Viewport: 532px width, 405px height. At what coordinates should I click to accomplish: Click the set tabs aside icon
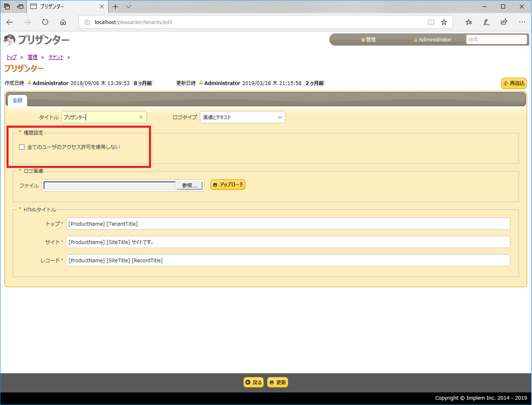(x=20, y=7)
